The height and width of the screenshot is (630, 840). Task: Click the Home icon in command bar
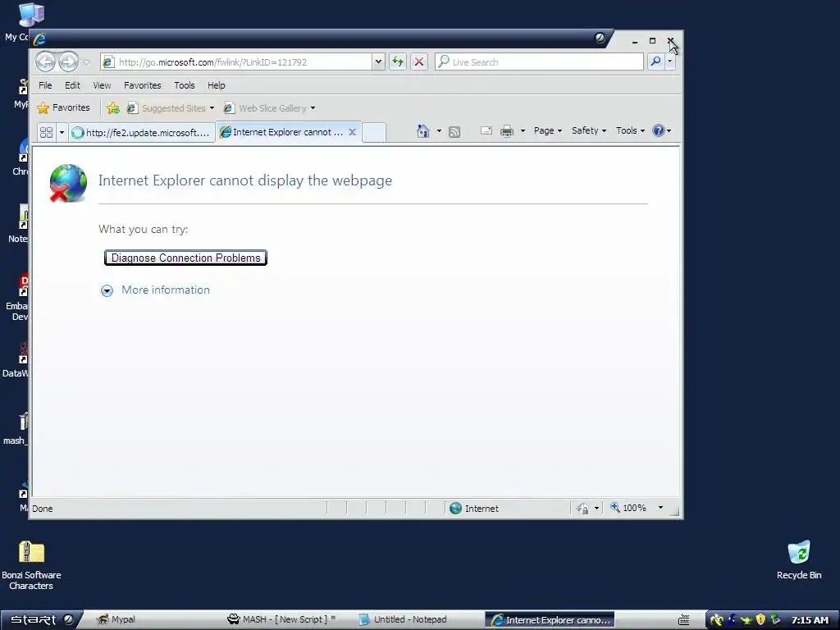click(423, 130)
